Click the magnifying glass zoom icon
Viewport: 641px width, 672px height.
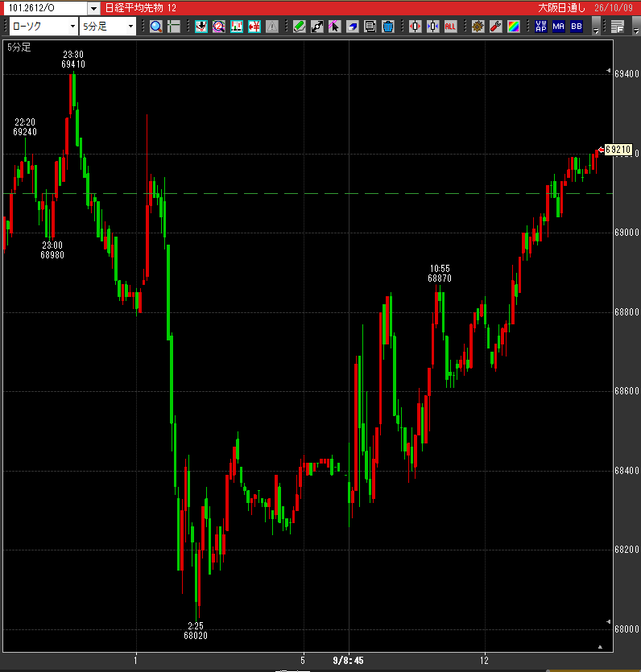156,27
